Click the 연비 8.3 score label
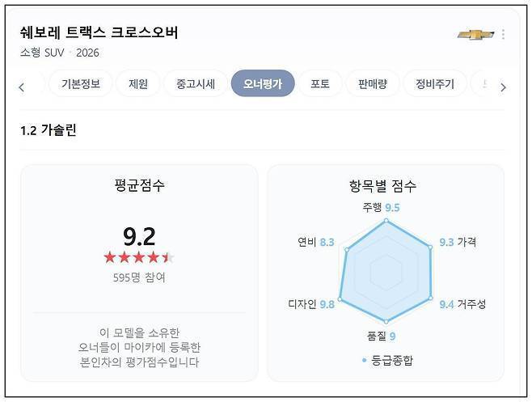 [x=316, y=242]
